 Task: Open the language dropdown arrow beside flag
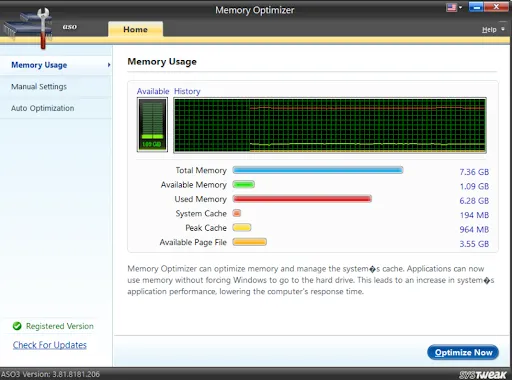[461, 7]
